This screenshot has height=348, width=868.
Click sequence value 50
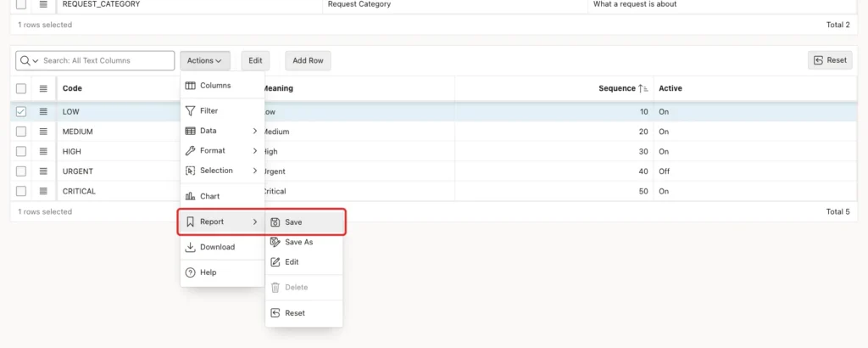(643, 191)
